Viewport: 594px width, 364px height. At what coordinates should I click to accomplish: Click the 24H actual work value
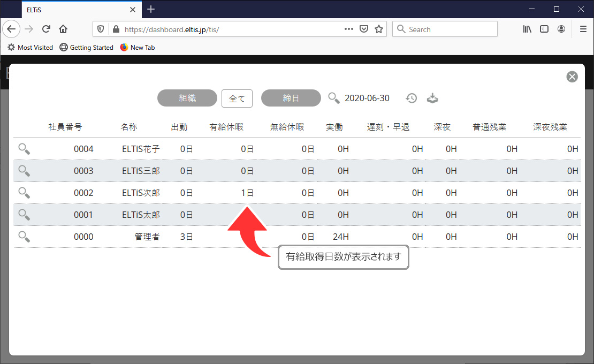pos(341,237)
